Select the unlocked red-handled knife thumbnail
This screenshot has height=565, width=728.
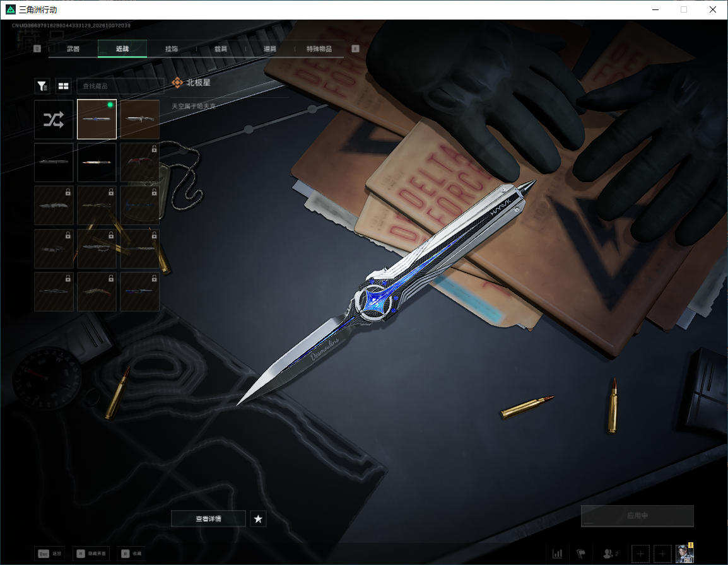(x=97, y=163)
